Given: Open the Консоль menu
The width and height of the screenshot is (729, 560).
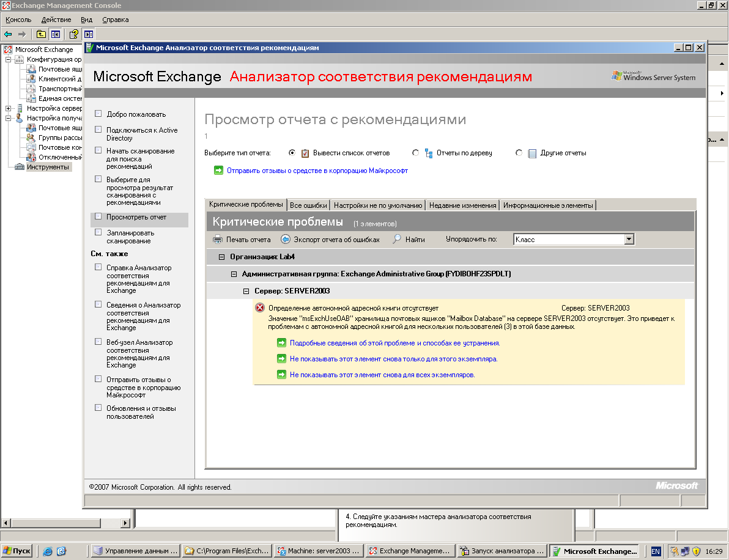Looking at the screenshot, I should pyautogui.click(x=18, y=20).
